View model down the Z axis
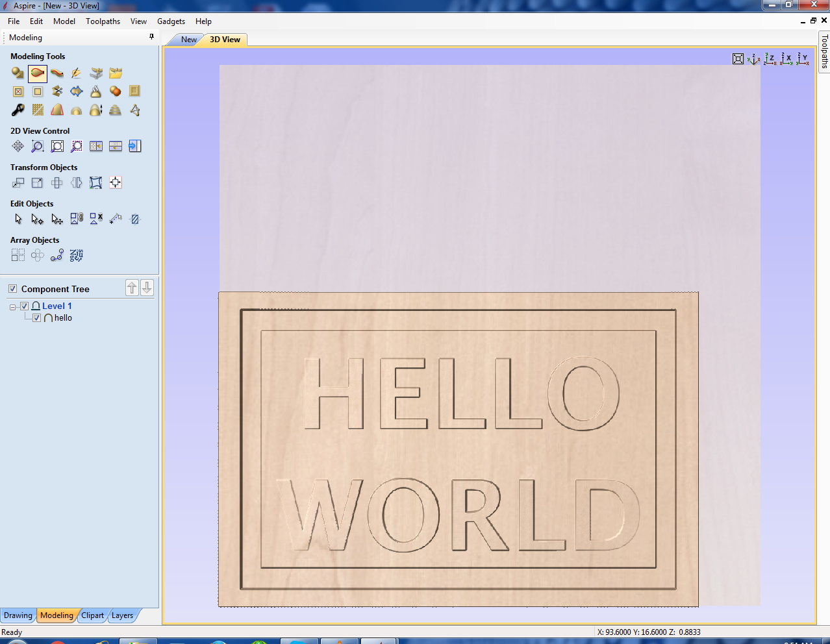The width and height of the screenshot is (830, 644). click(770, 59)
